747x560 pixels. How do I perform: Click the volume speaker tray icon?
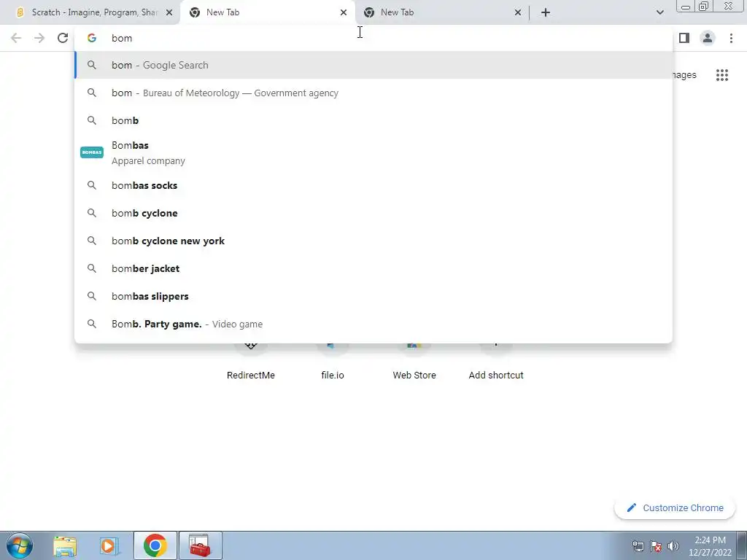[673, 546]
